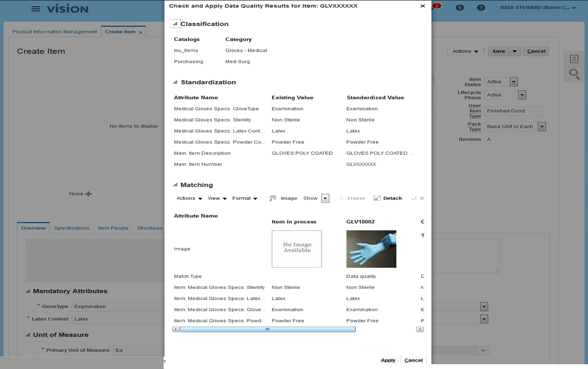Click the plus icon next to None

tap(88, 194)
